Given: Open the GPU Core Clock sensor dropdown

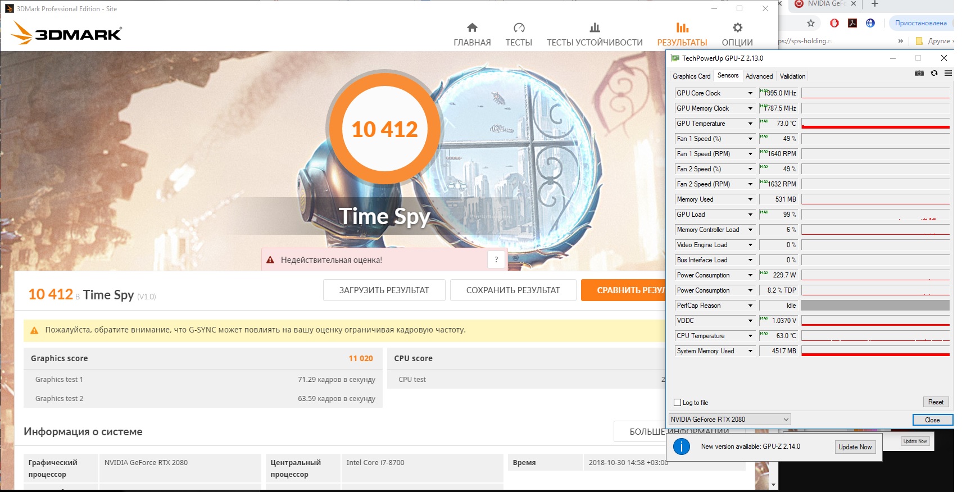Looking at the screenshot, I should [750, 93].
